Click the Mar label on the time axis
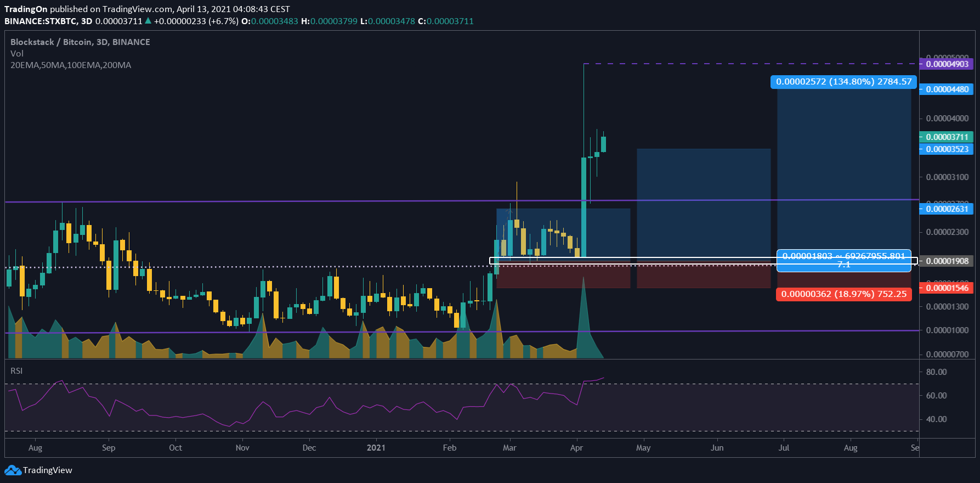The image size is (980, 483). [509, 448]
